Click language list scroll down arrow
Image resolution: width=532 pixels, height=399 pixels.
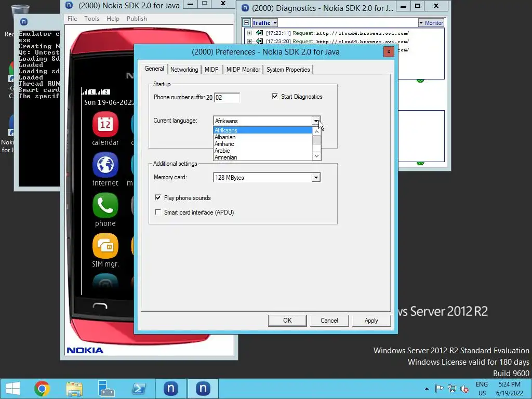(x=316, y=156)
